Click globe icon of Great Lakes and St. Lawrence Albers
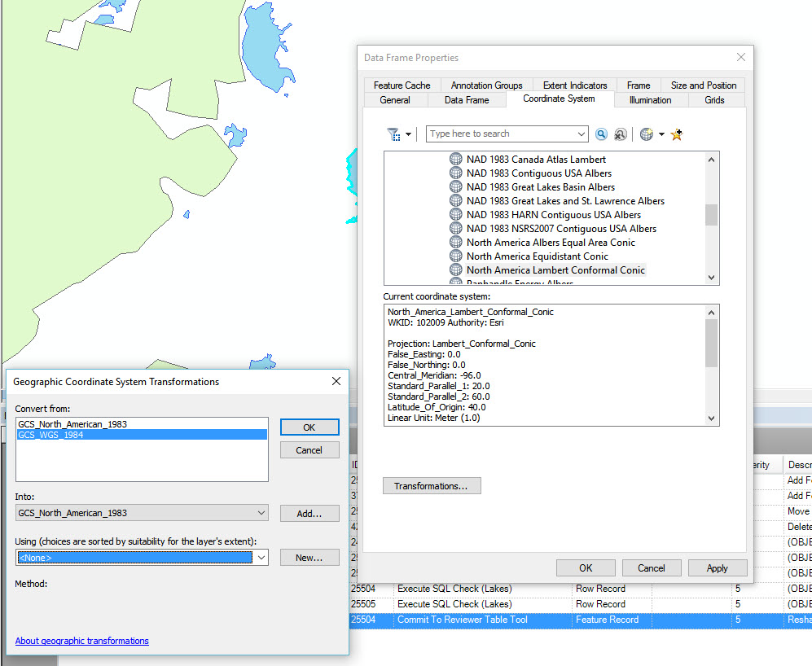The width and height of the screenshot is (812, 666). click(456, 200)
